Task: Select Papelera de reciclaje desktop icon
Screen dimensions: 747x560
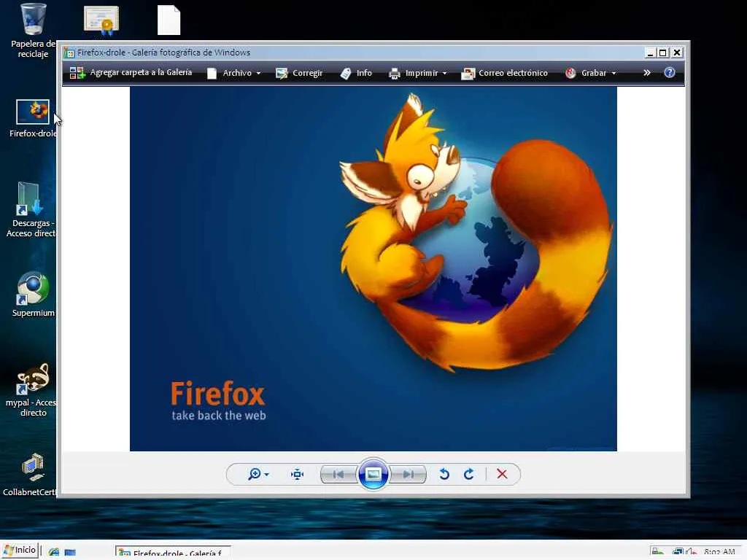Action: 33,31
